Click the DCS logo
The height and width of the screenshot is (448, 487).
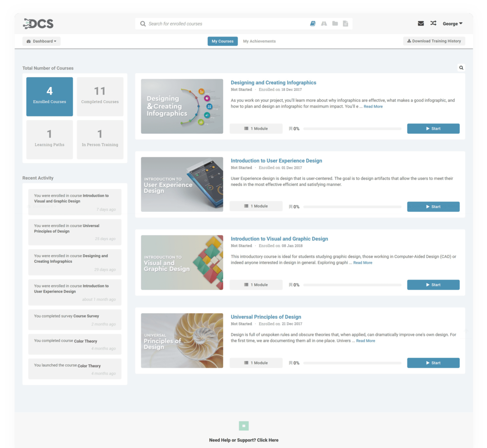point(38,23)
